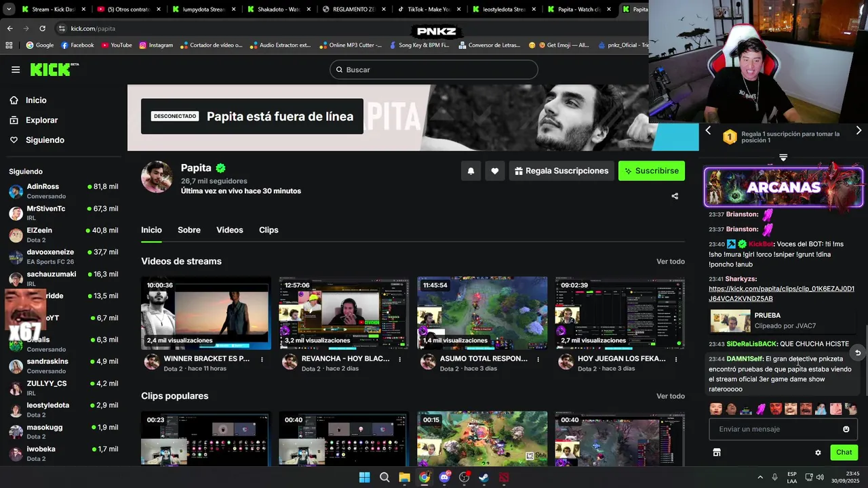Jump back to latest chat messages
The height and width of the screenshot is (488, 868).
[858, 352]
